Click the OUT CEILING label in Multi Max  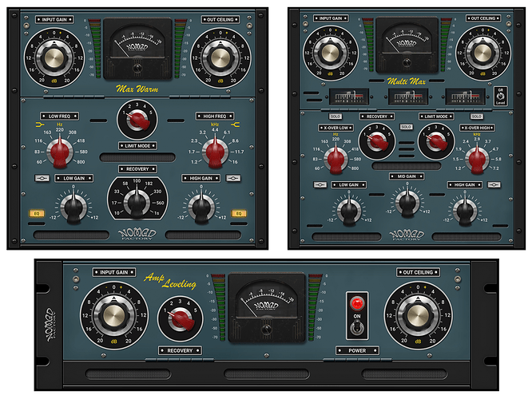(483, 18)
